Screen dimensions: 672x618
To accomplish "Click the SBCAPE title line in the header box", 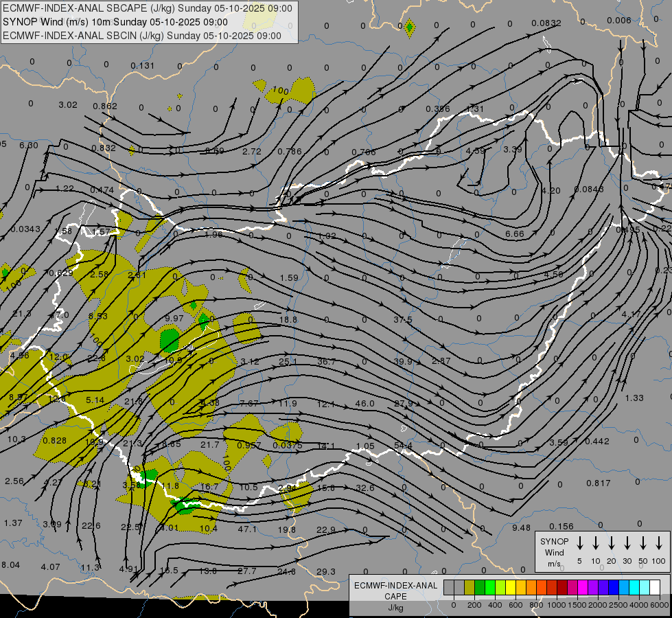I will (x=148, y=8).
